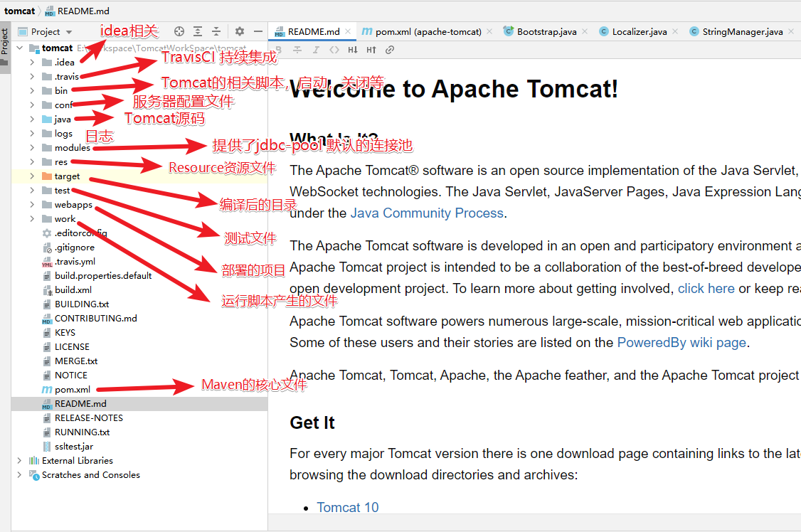801x532 pixels.
Task: Open the Tomcat 10 download link
Action: tap(348, 508)
